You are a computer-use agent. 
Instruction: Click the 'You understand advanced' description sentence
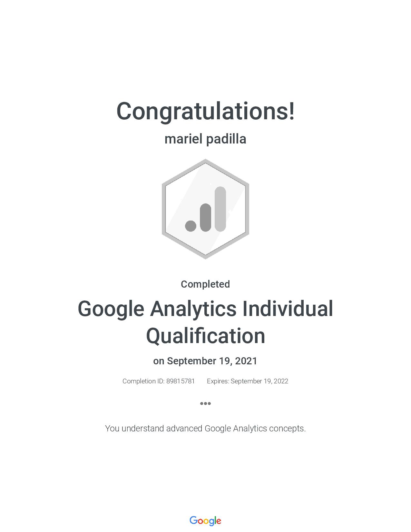point(205,429)
